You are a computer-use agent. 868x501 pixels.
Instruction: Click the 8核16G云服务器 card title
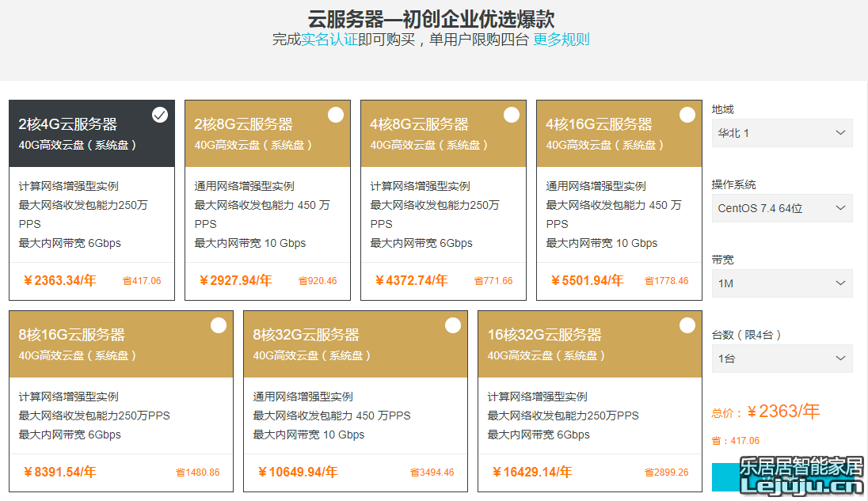pos(71,335)
